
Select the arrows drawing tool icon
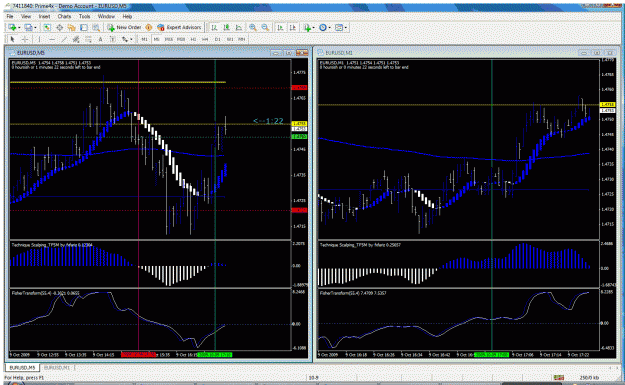coord(125,39)
